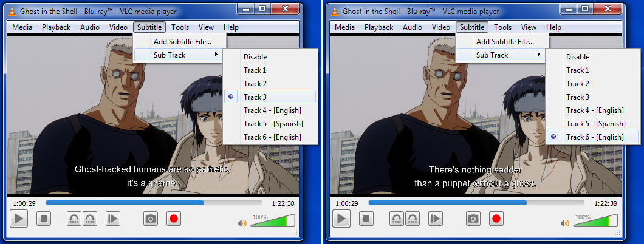644x244 pixels.
Task: Select Track 2 in left window submenu
Action: 270,84
